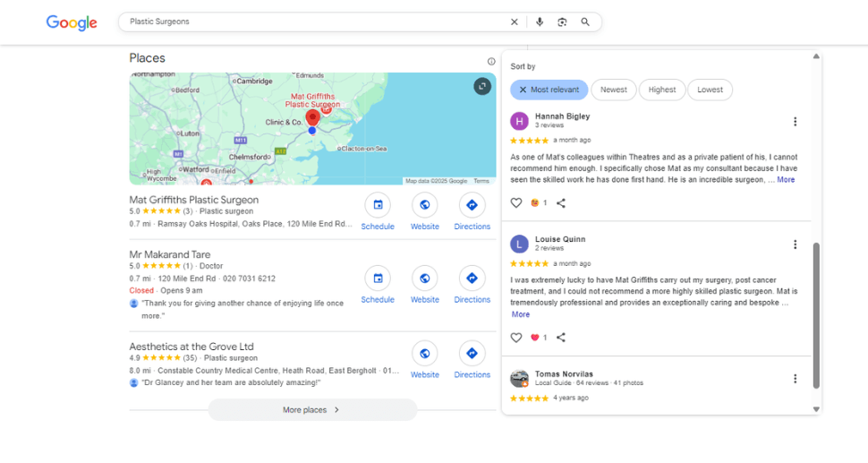Open Tomas Norvilas reviewer name
This screenshot has width=868, height=463.
click(x=564, y=373)
